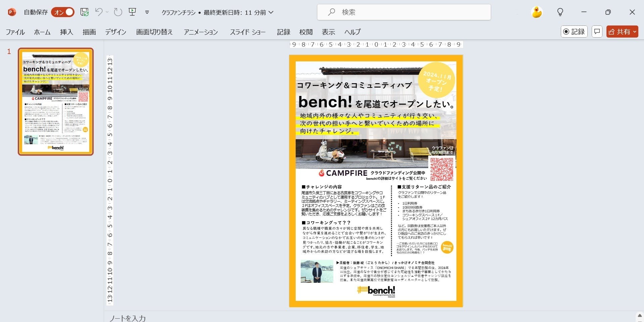Select the コワーキング＆コミュニティハブ title text

pyautogui.click(x=354, y=85)
